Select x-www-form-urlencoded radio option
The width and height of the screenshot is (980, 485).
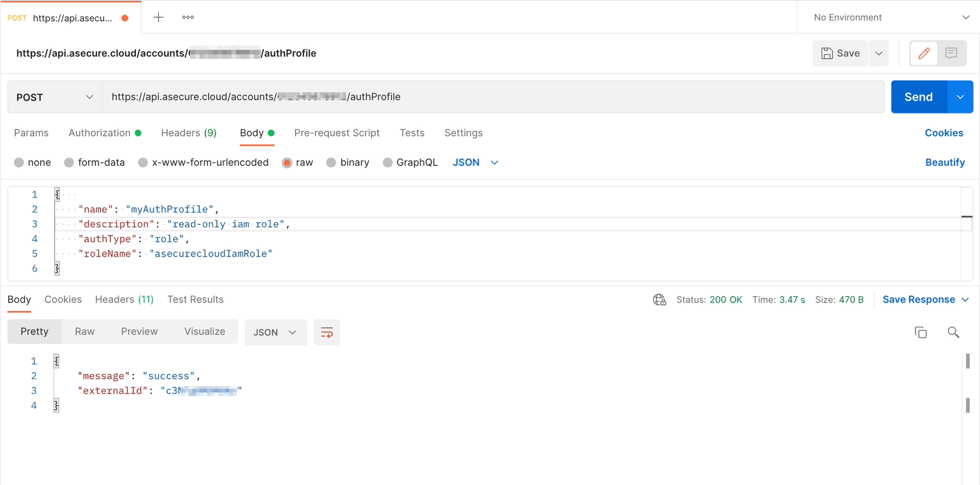(143, 163)
